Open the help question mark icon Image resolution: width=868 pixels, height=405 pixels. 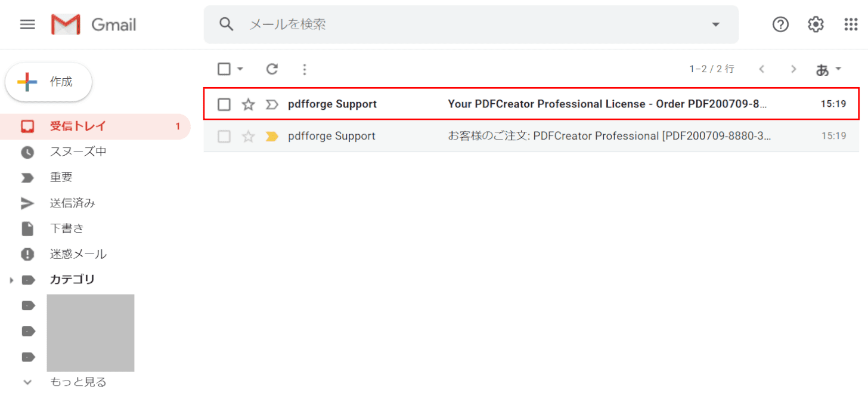pyautogui.click(x=780, y=24)
